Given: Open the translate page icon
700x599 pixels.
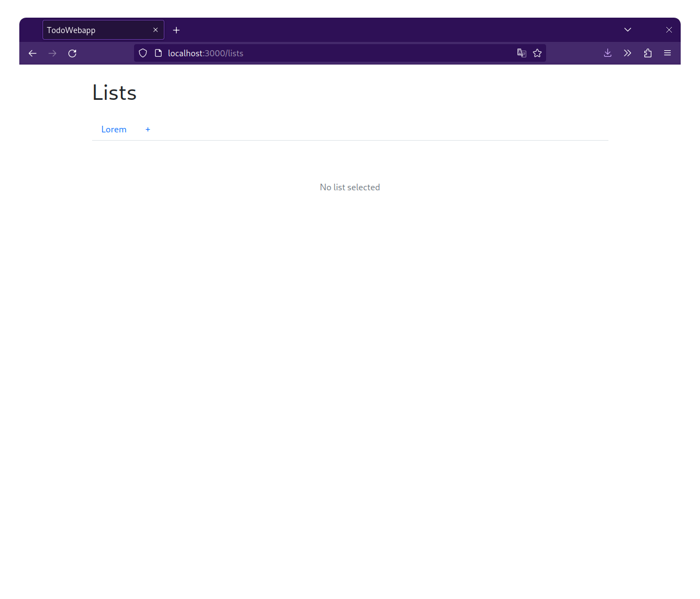Looking at the screenshot, I should click(522, 54).
